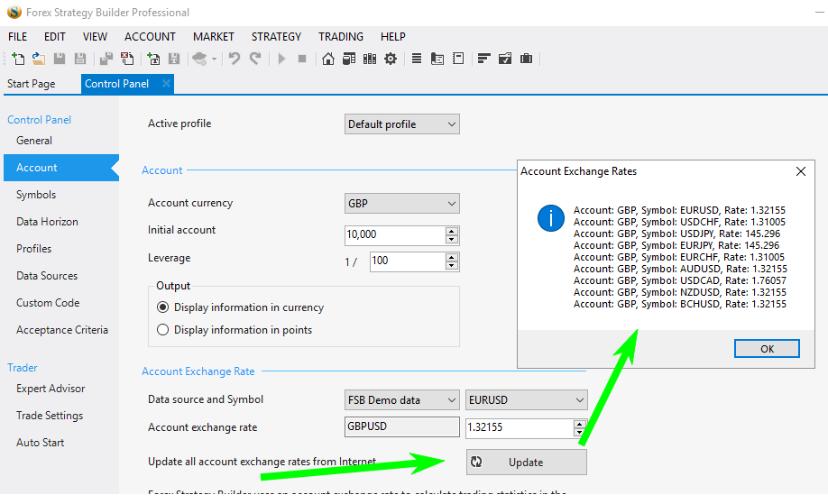Screen dimensions: 828x504
Task: Click the descending bars chart icon
Action: [484, 59]
